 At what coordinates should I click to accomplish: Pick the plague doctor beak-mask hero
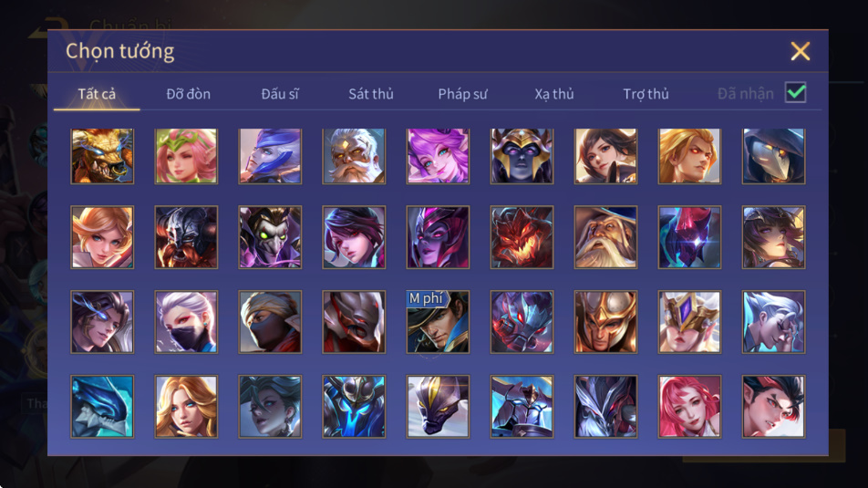(x=773, y=156)
